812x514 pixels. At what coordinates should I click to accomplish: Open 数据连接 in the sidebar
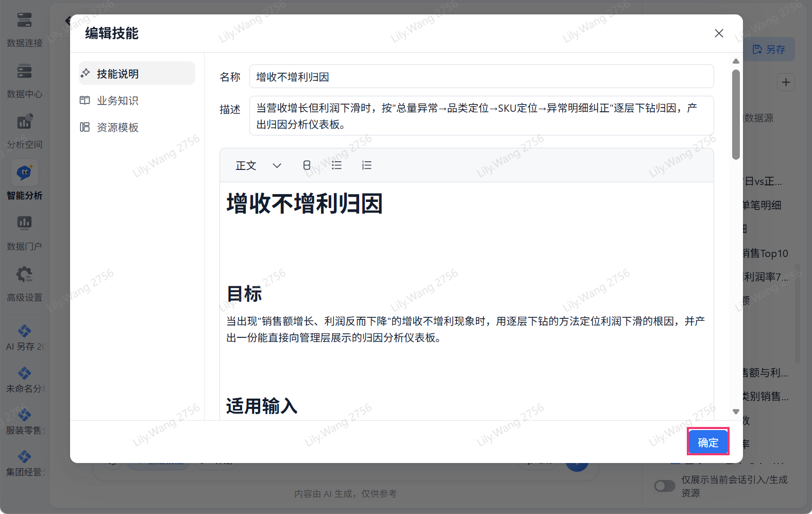tap(24, 29)
